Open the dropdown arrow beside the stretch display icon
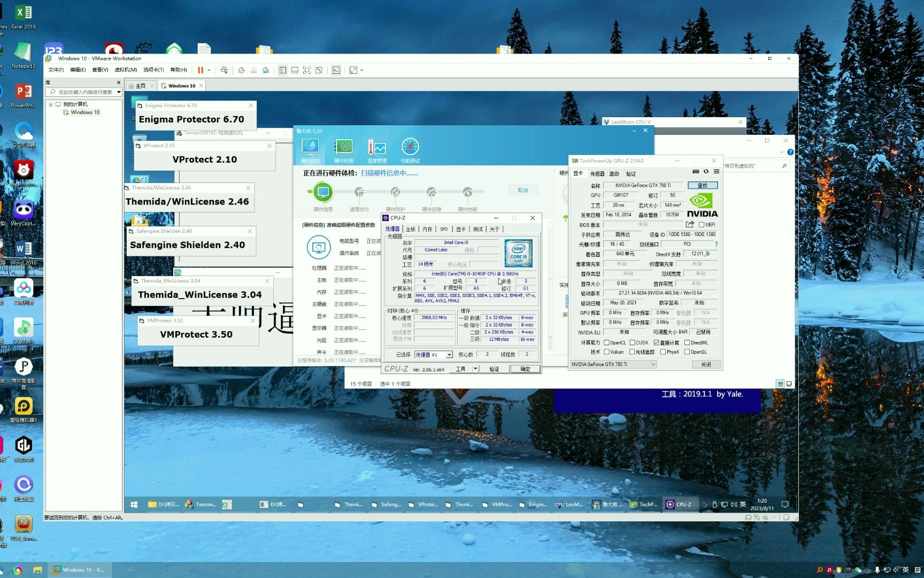The height and width of the screenshot is (578, 924). click(x=362, y=70)
